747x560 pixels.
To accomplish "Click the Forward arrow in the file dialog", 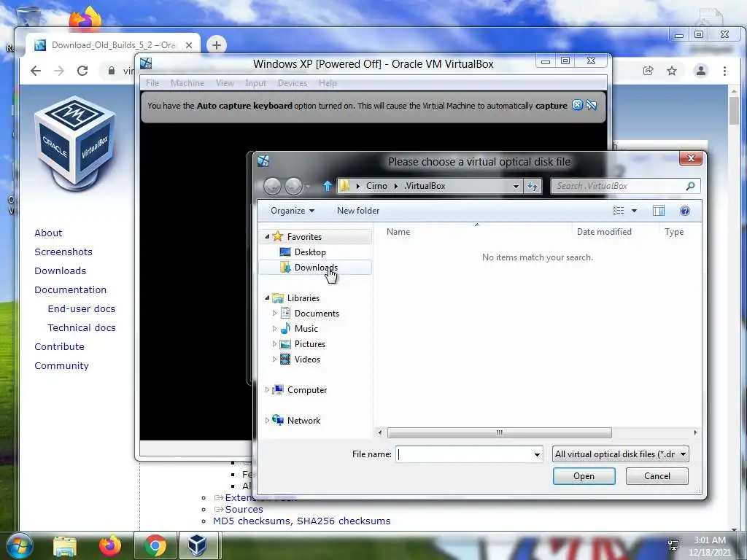I will coord(293,186).
